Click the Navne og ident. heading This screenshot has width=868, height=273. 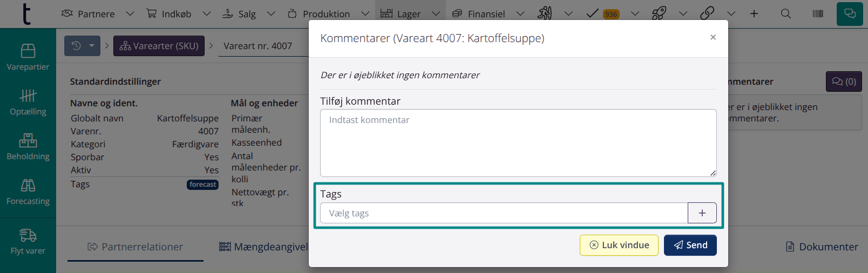pyautogui.click(x=104, y=103)
